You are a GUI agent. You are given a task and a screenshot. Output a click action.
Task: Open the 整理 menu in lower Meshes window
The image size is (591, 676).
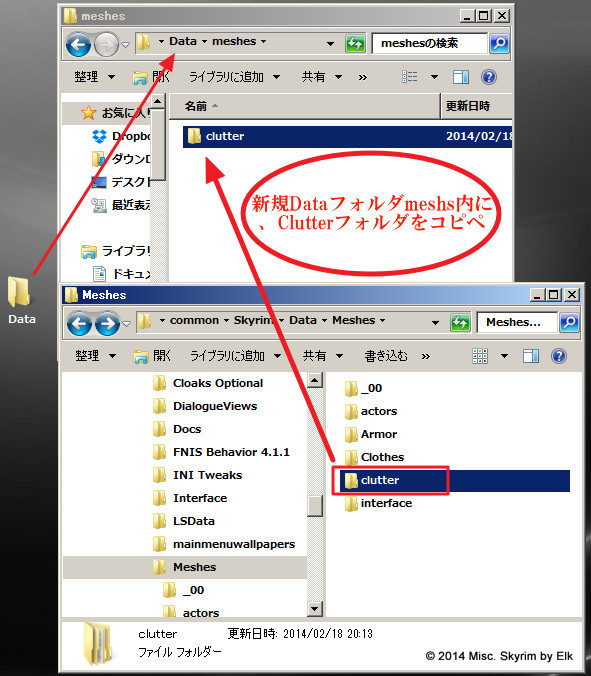click(x=95, y=356)
